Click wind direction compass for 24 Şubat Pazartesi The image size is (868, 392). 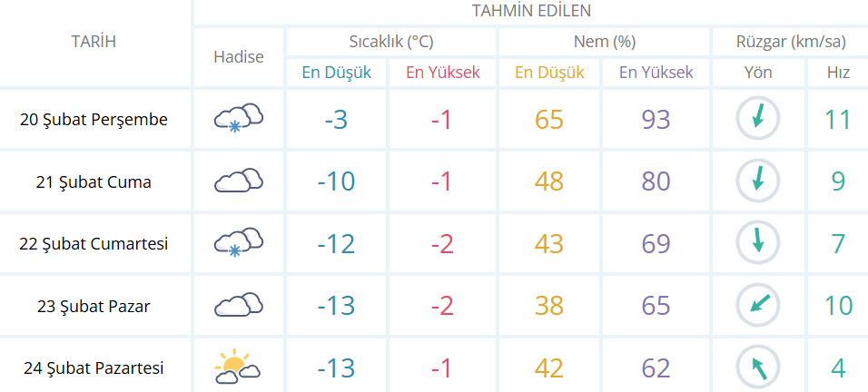click(757, 367)
